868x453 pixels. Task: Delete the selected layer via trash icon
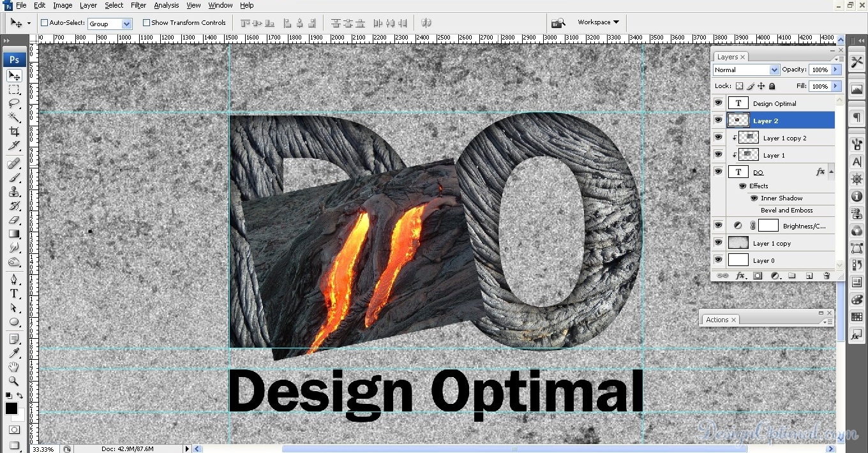827,276
